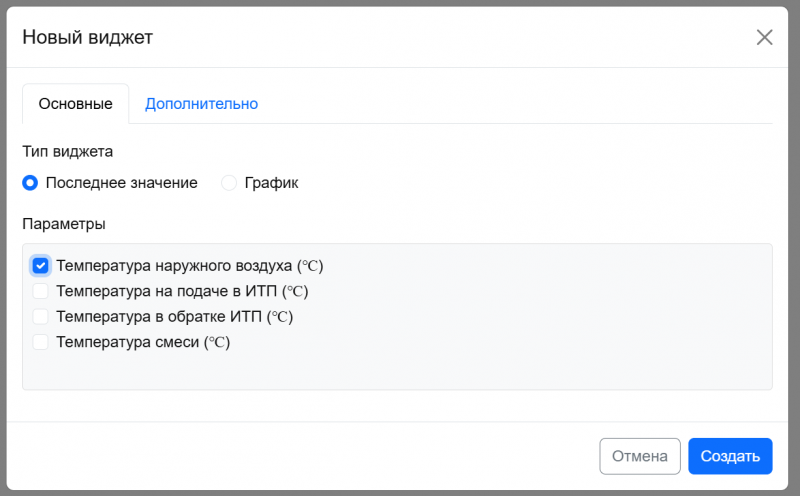Click the График label text
This screenshot has width=800, height=496.
tap(271, 183)
